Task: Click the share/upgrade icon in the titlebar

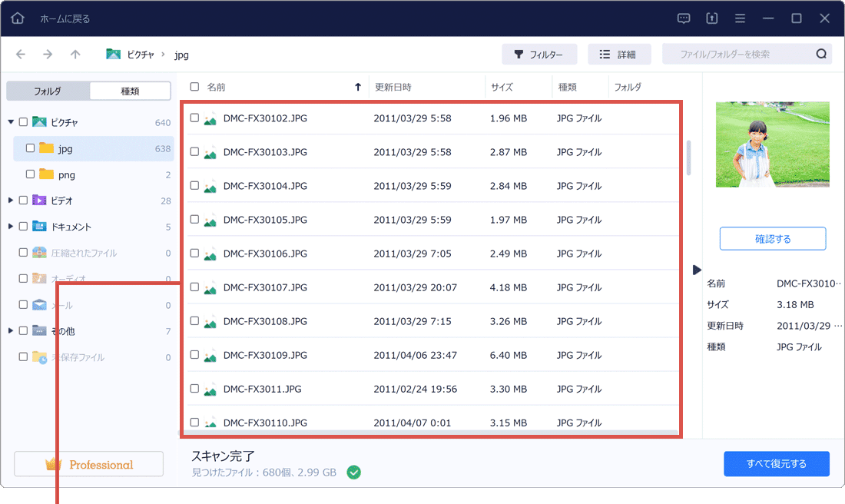Action: tap(711, 18)
